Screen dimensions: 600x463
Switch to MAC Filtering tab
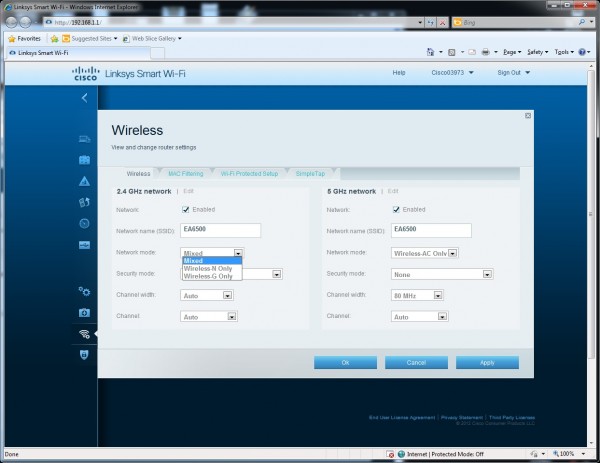[x=186, y=174]
